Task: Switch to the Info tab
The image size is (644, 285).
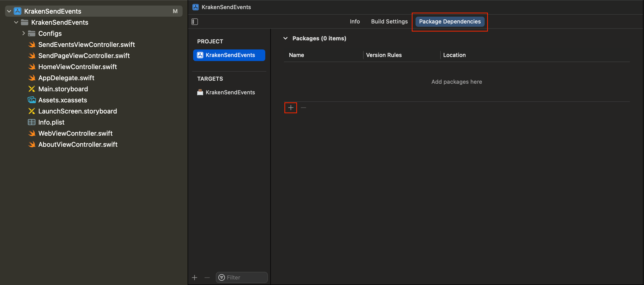Action: pyautogui.click(x=355, y=22)
